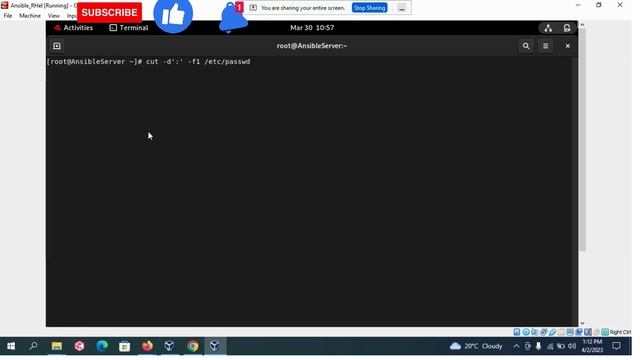Viewport: 640px width, 360px height.
Task: Open terminal search with magnifier icon
Action: pos(526,46)
